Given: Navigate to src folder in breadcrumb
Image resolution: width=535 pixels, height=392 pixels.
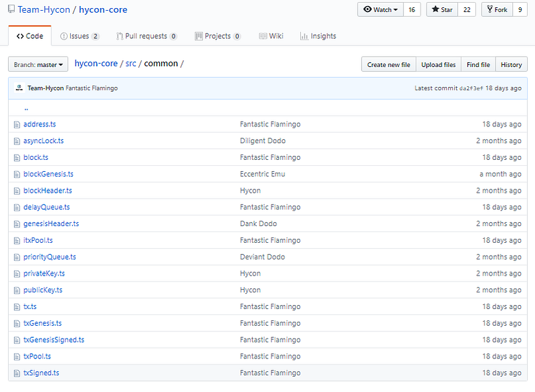Looking at the screenshot, I should [130, 64].
